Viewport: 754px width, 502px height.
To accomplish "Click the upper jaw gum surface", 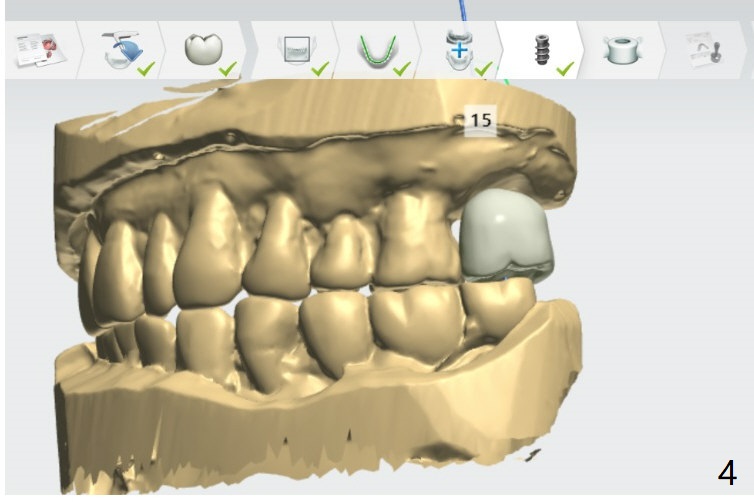I will tap(300, 160).
